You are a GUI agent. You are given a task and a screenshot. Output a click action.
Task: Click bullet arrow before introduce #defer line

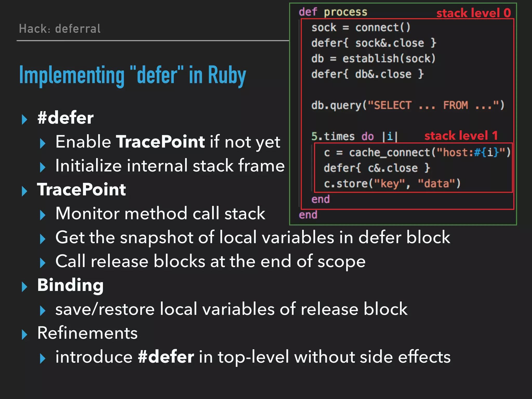click(x=43, y=358)
